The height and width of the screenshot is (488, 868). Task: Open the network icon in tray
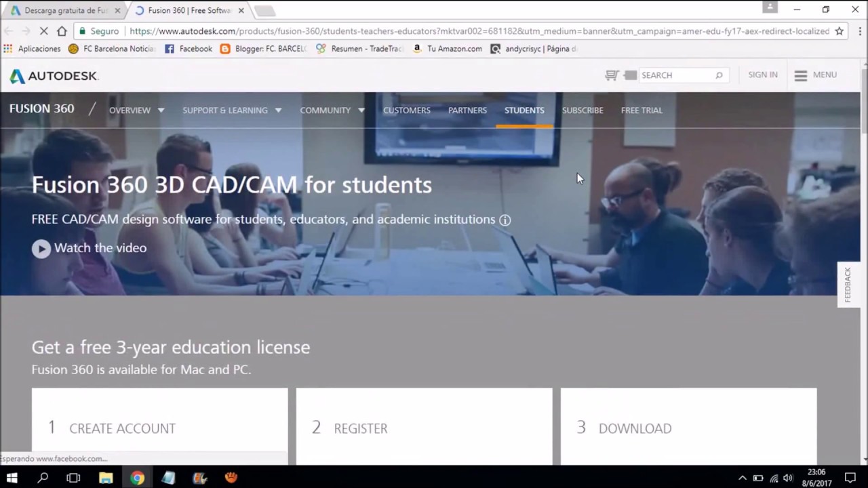coord(774,478)
